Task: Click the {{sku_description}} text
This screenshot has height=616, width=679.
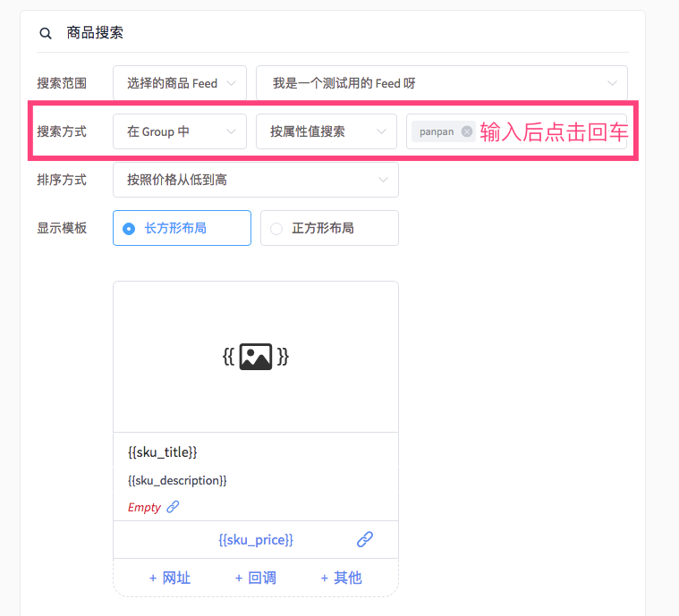Action: point(177,480)
